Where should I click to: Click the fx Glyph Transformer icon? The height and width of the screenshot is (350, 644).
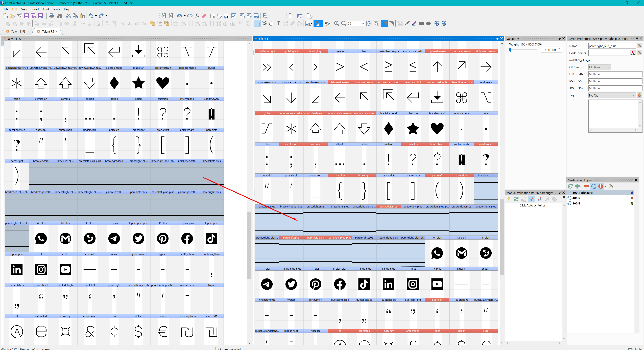[x=197, y=16]
